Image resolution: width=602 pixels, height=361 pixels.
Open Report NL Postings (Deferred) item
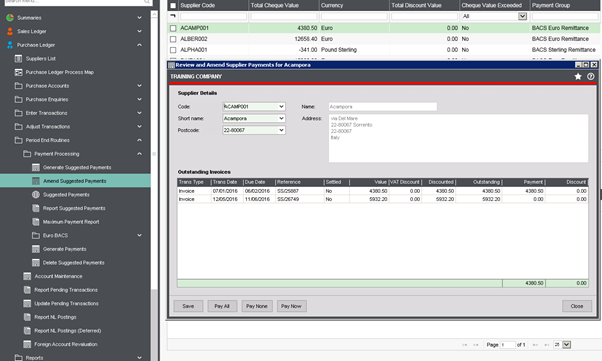68,331
